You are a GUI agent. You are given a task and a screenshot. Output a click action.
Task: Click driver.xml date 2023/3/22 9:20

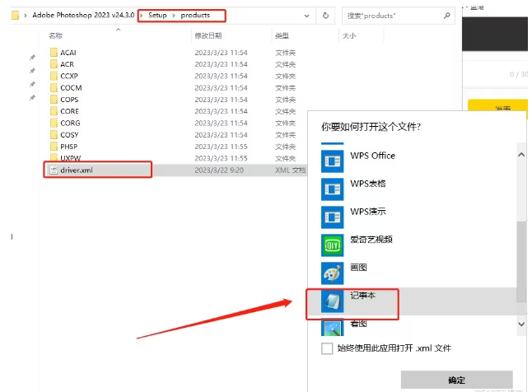[219, 170]
